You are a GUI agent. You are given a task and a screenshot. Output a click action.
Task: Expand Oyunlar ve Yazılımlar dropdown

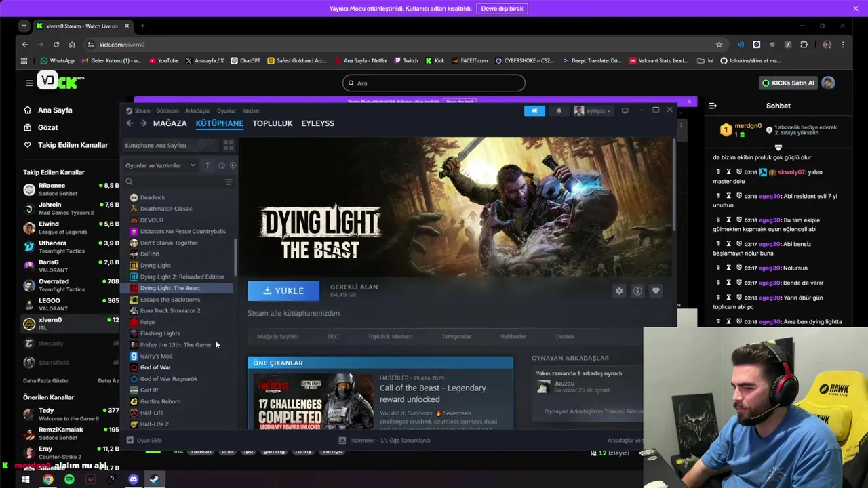click(x=160, y=165)
